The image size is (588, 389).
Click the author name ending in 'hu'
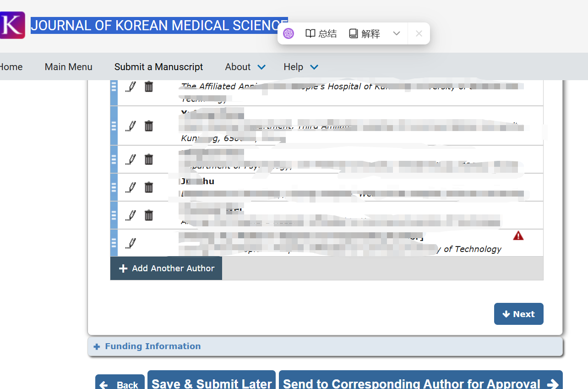197,181
